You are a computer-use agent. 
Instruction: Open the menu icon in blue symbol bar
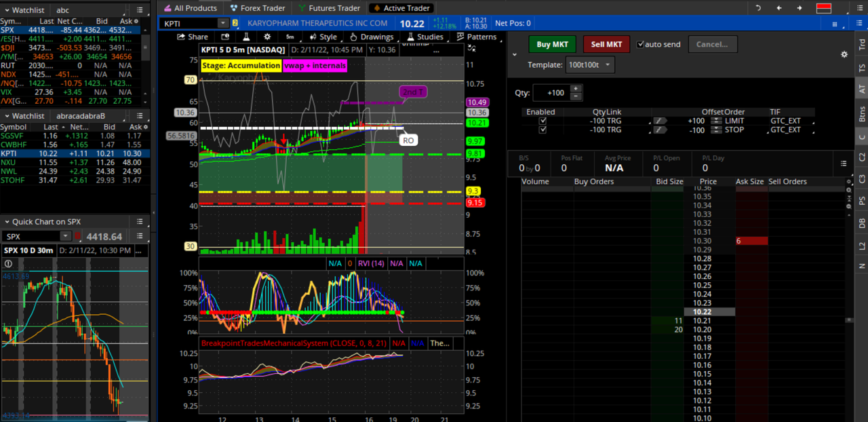(x=859, y=23)
